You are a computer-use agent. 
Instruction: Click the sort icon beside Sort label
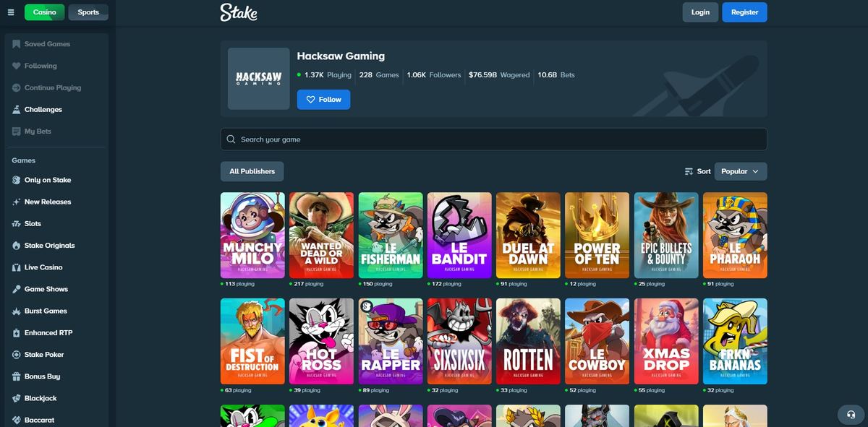pyautogui.click(x=689, y=172)
